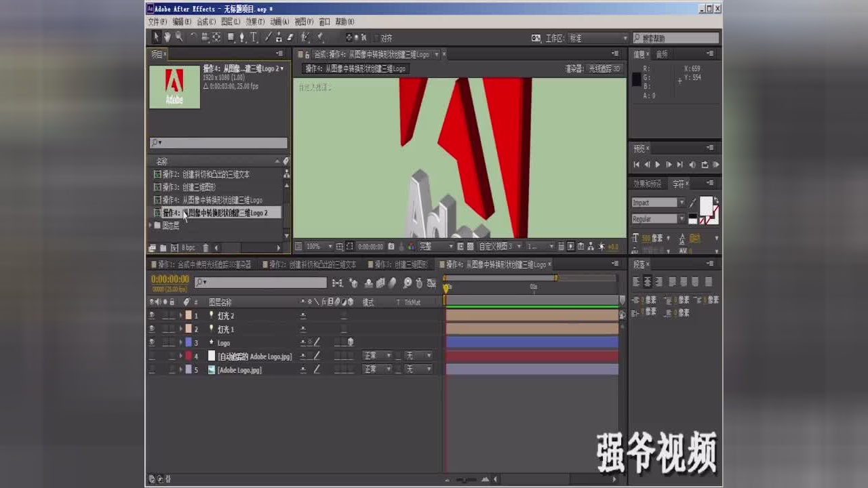Play the preview
The image size is (868, 488).
[657, 165]
